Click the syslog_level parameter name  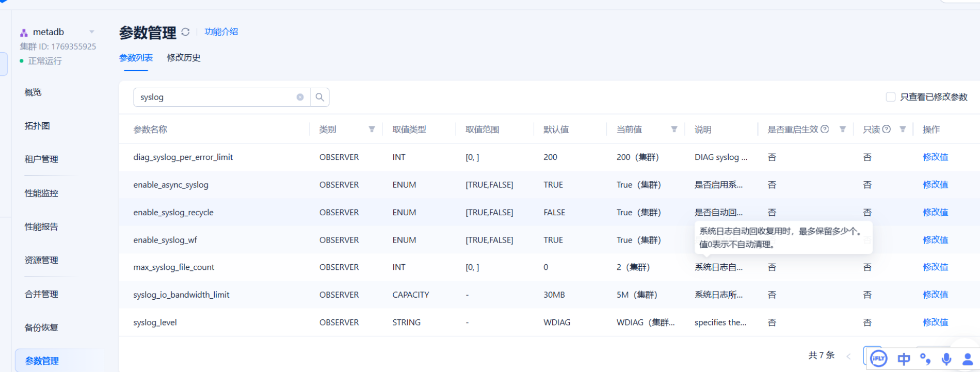pos(155,322)
